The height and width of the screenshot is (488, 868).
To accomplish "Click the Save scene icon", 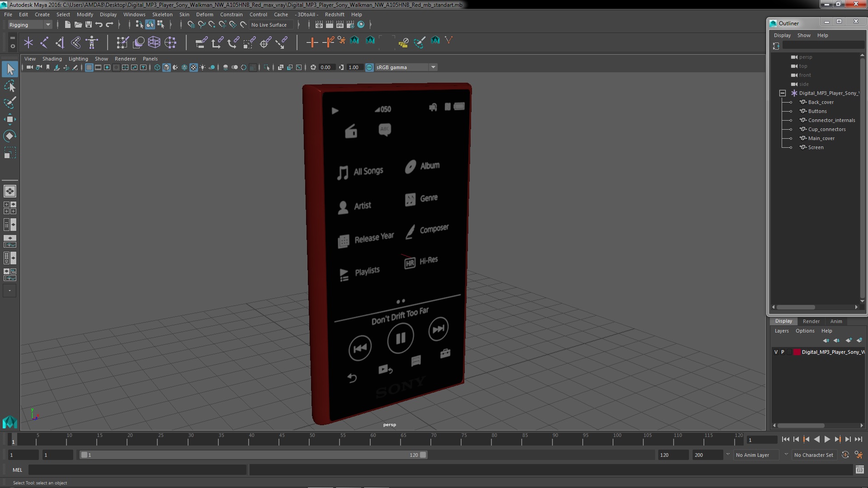I will pos(89,25).
